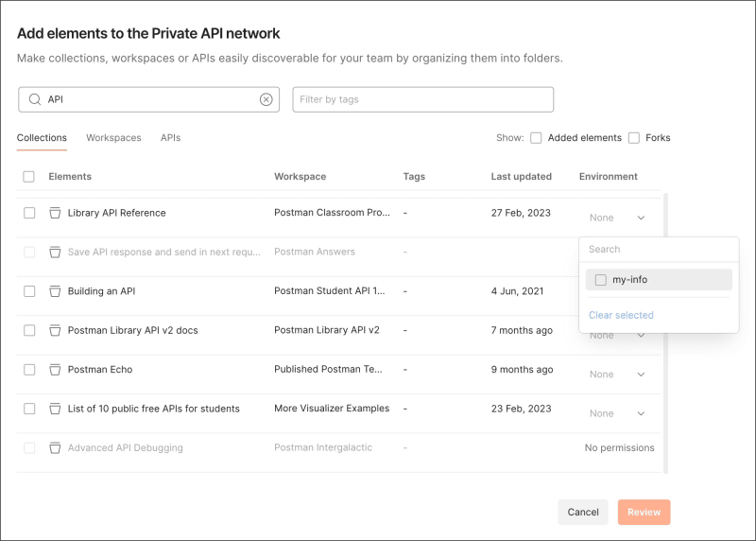Viewport: 756px width, 541px height.
Task: Open the APIs tab
Action: click(170, 138)
